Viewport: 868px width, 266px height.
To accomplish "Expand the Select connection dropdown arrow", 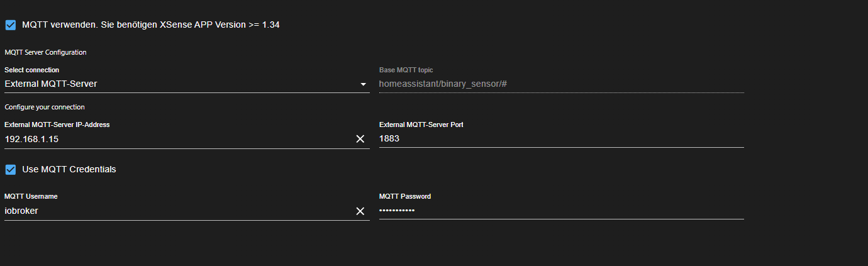I will pos(363,84).
